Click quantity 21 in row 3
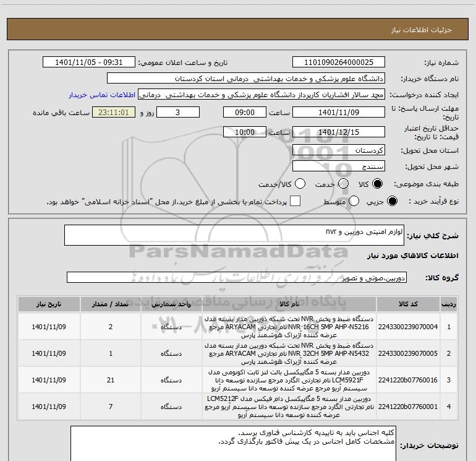476x461 pixels. coord(111,380)
